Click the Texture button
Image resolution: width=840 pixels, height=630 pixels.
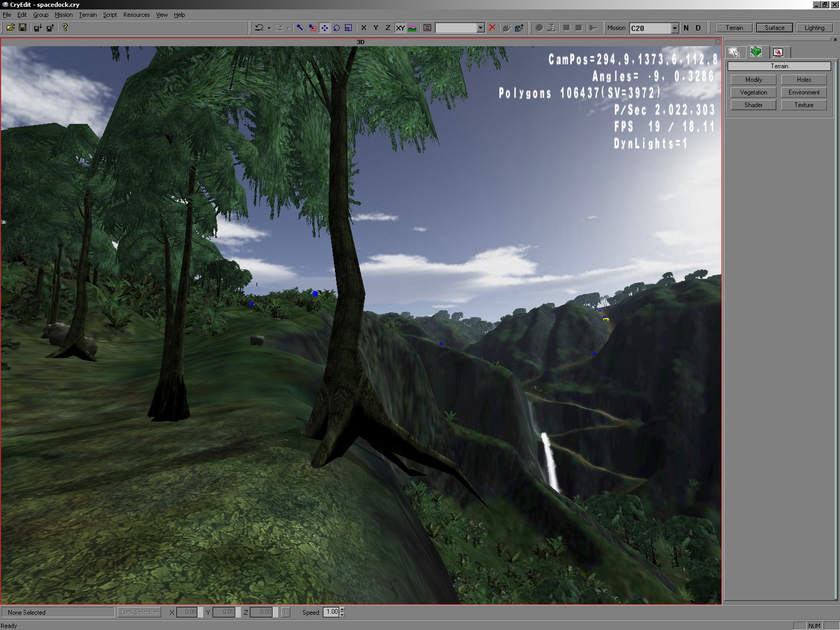pos(804,105)
